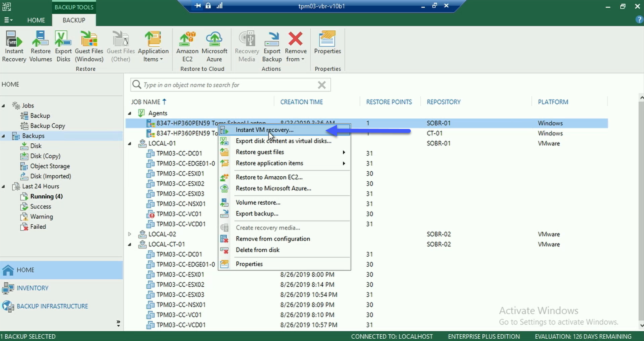Viewport: 644px width, 341px height.
Task: Choose Restore to Microsoft Azure menu entry
Action: (284, 188)
